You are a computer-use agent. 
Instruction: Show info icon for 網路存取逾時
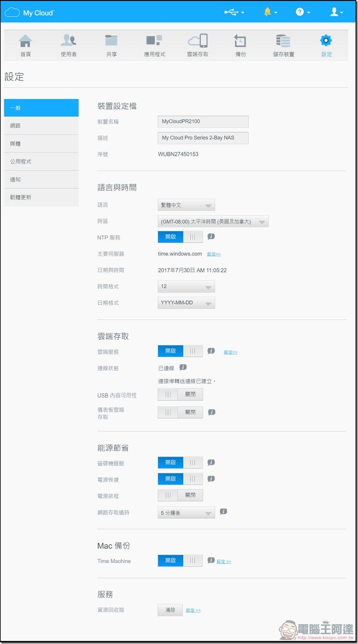pos(224,511)
